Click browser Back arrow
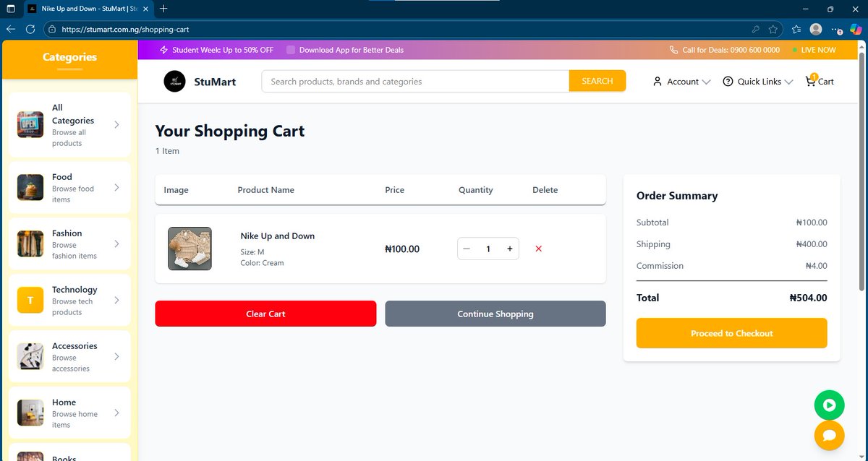The height and width of the screenshot is (461, 868). pyautogui.click(x=11, y=29)
